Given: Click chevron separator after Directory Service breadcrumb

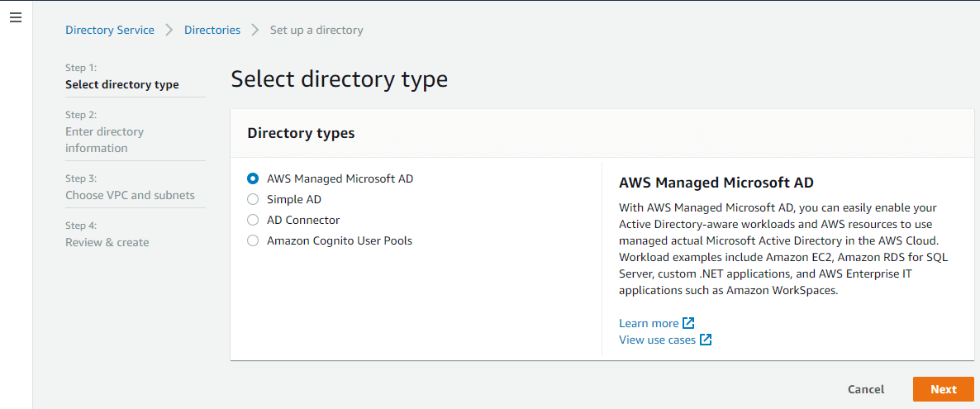Looking at the screenshot, I should click(x=169, y=30).
